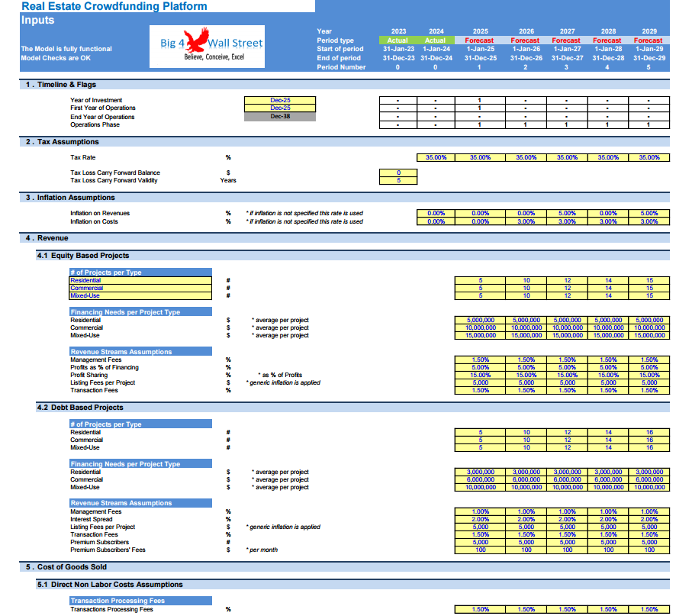This screenshot has height=616, width=692.
Task: Select 2025 Transactions Processing Fees 1.50% cell
Action: point(480,609)
